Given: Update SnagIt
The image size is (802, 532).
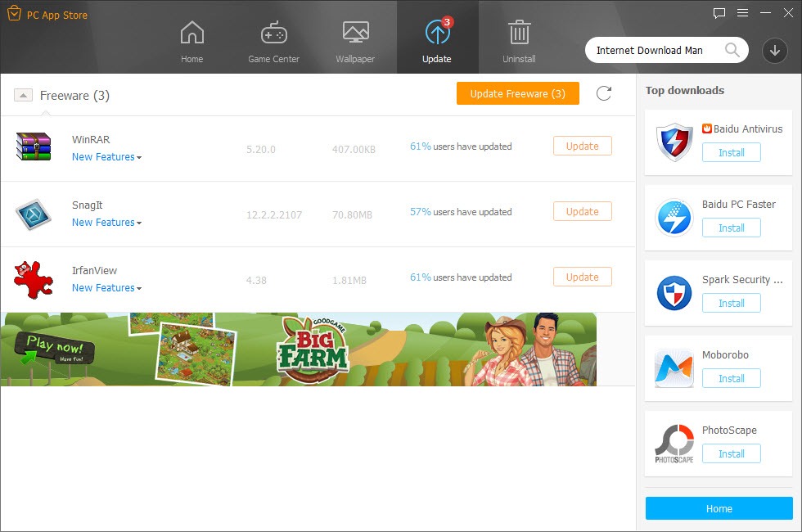Looking at the screenshot, I should click(582, 211).
